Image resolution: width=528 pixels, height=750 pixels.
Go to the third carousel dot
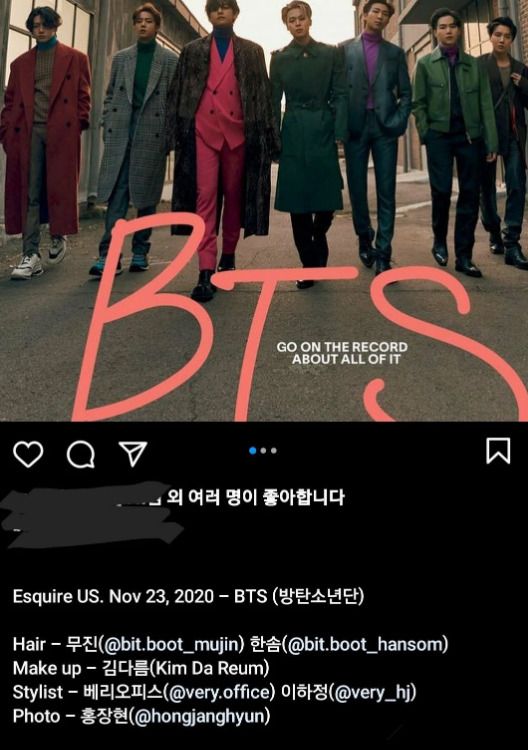pyautogui.click(x=274, y=451)
